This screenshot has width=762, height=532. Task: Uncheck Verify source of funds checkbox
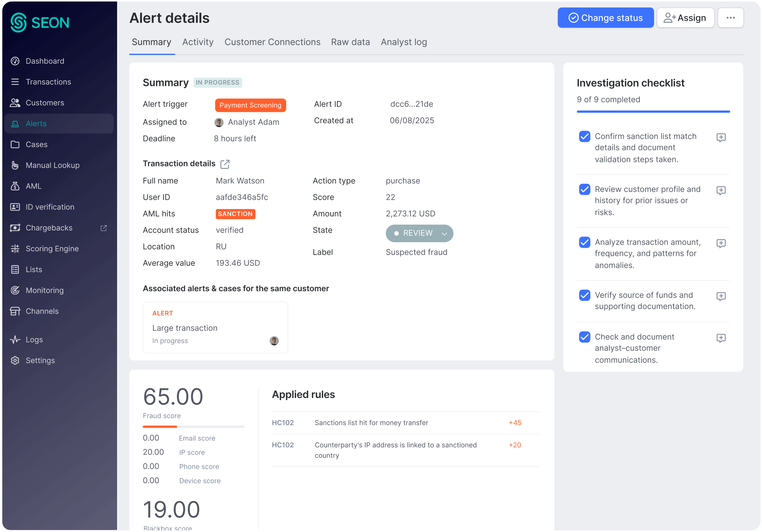click(585, 295)
